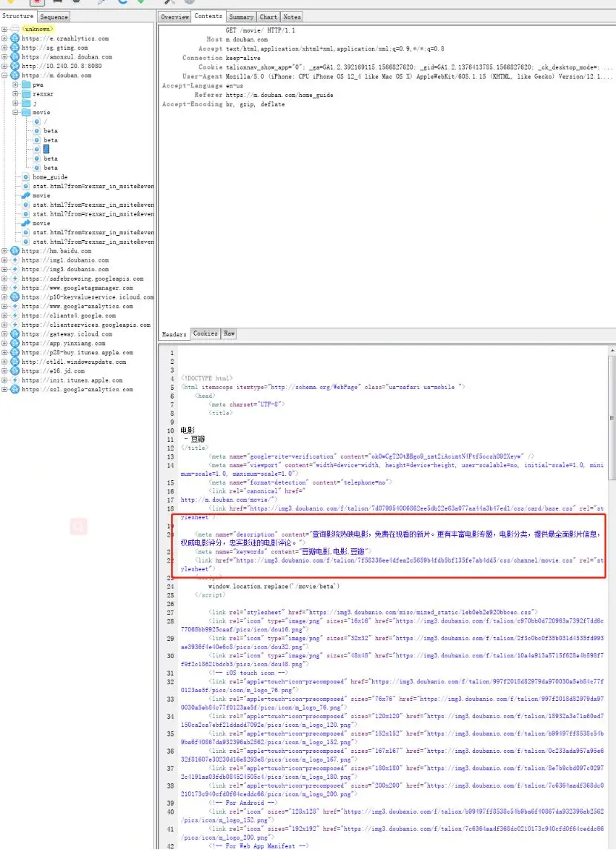
Task: Click the globe icon for p28-buy.itunes.apple.com
Action: coord(15,352)
